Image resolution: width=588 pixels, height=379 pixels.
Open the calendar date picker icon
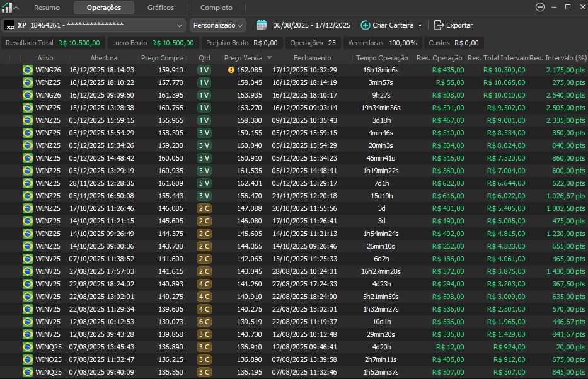262,25
